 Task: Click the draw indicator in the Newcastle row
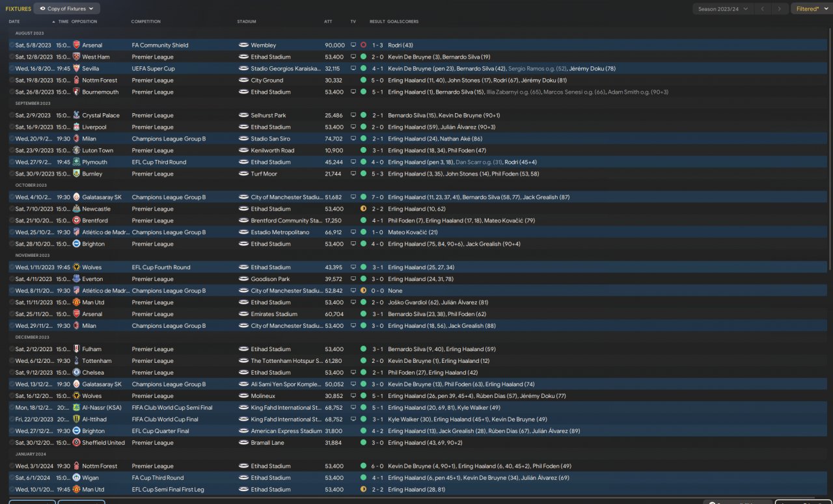363,209
